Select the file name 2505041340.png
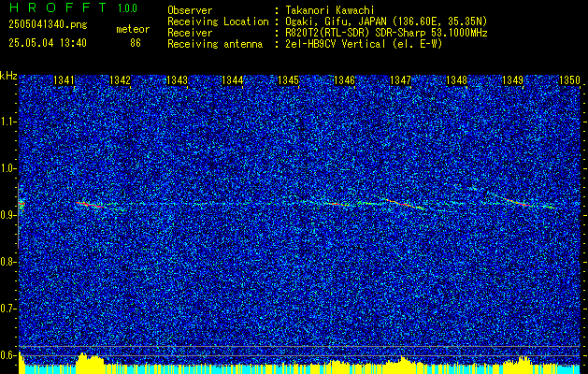Screen dimensions: 588x374 tap(48, 25)
